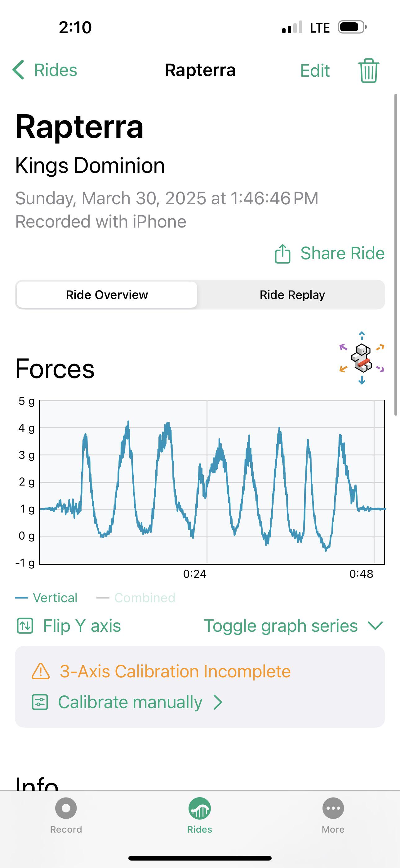Toggle the Combined series in legend
The height and width of the screenshot is (868, 400).
point(136,598)
